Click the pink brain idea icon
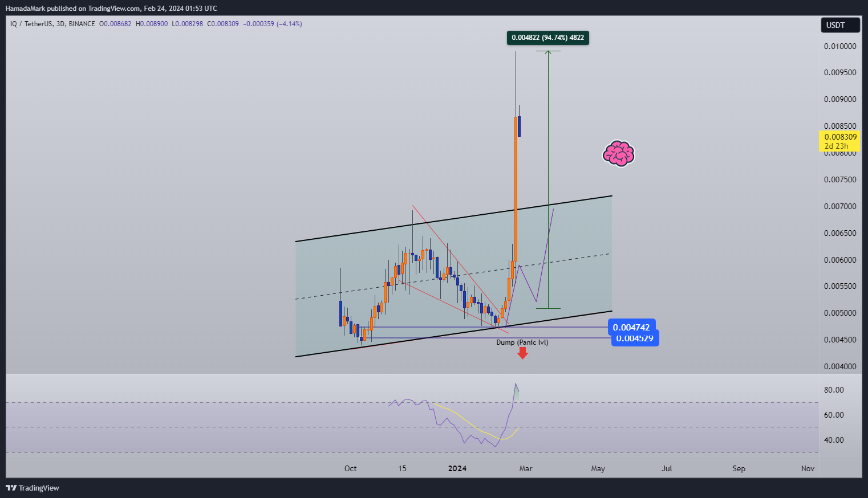868x498 pixels. 619,154
